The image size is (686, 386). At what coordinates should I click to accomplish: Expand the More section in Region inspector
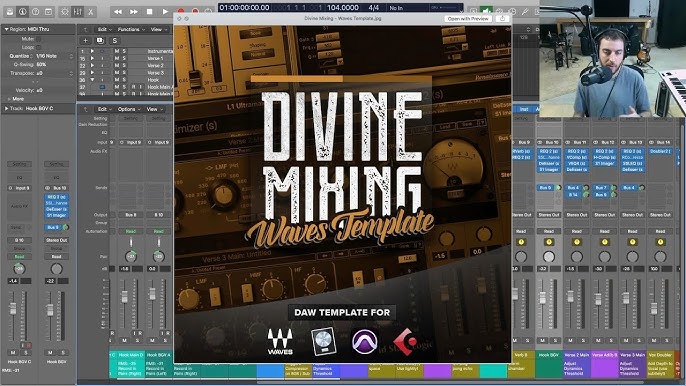pos(10,99)
